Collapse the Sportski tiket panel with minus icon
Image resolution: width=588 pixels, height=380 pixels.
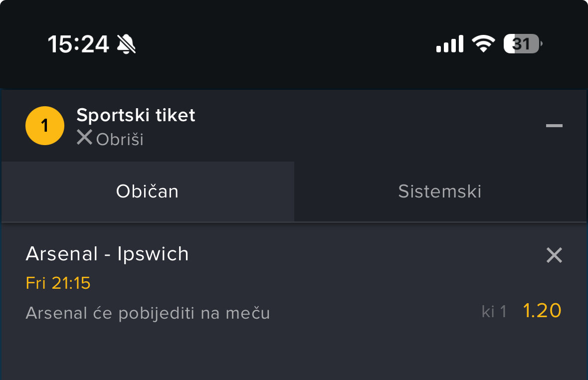554,126
